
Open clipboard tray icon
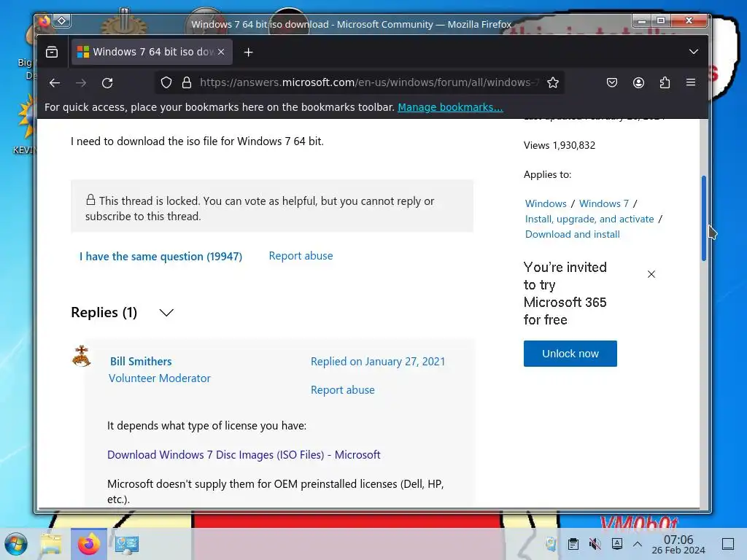pos(573,544)
